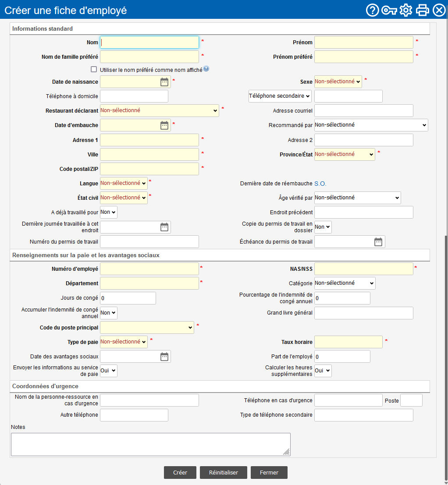The image size is (448, 485).
Task: Expand the Âge vérifié par dropdown
Action: pyautogui.click(x=357, y=198)
